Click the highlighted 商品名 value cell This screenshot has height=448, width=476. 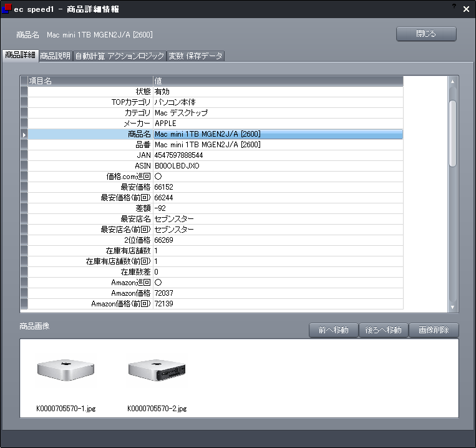tap(278, 134)
